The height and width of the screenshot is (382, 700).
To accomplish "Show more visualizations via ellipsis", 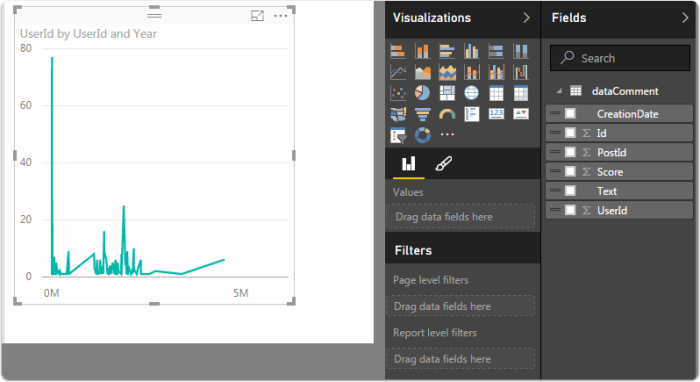I will click(x=447, y=134).
